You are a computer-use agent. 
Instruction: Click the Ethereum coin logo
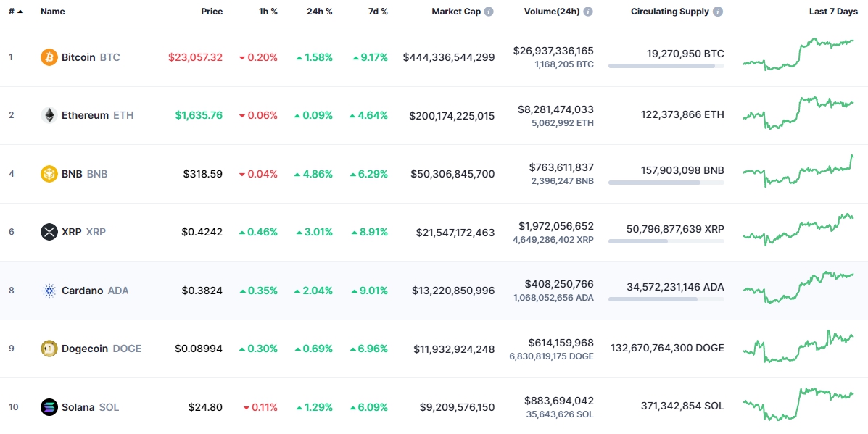point(49,115)
